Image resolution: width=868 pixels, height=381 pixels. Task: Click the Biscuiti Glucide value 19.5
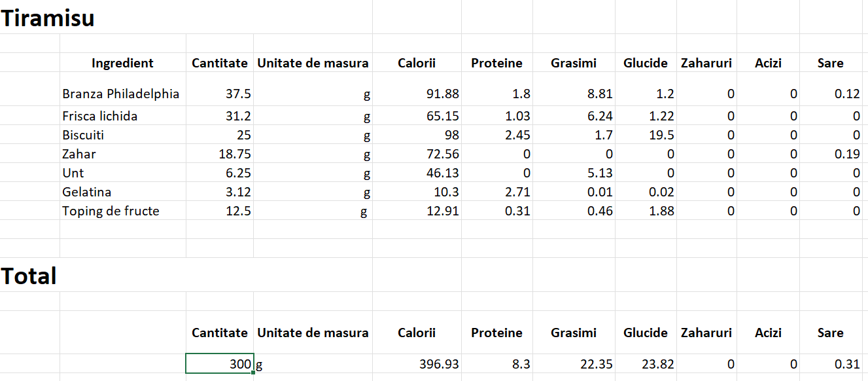646,135
